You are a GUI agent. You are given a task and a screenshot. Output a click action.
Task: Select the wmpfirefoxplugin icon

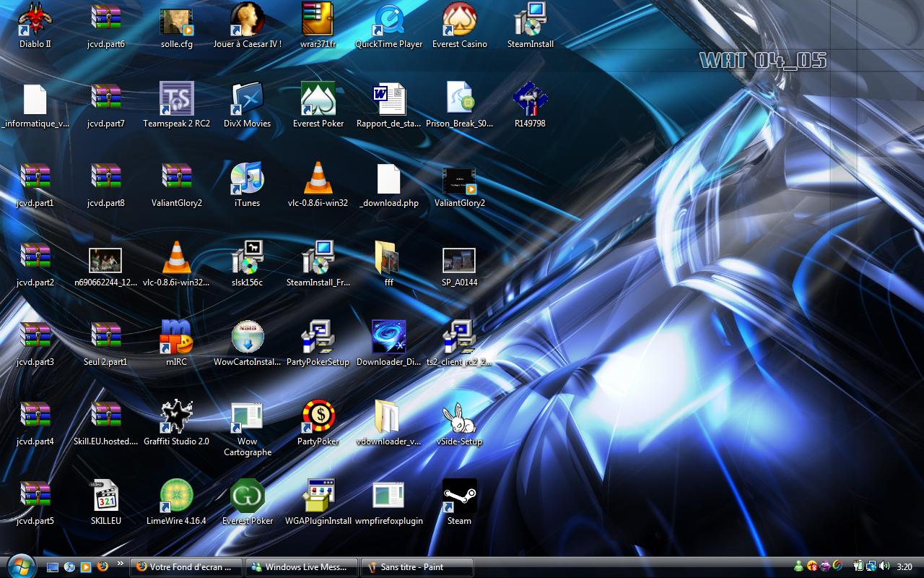(388, 496)
